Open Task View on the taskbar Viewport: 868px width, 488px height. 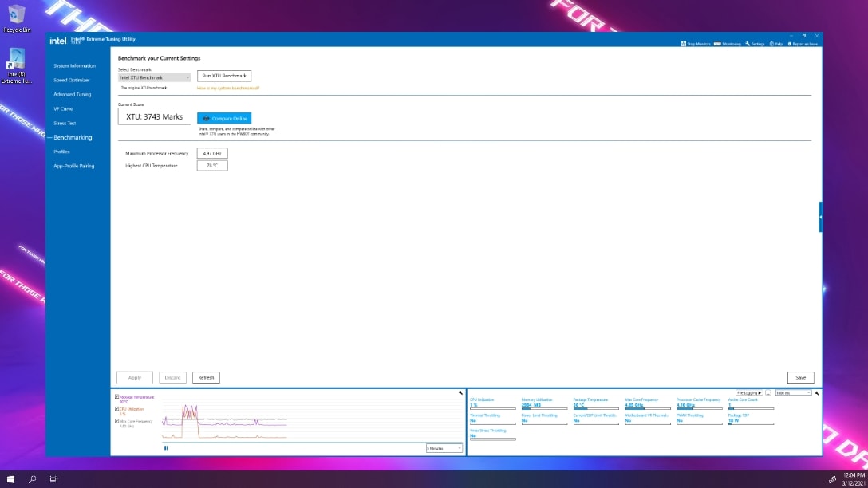(x=53, y=479)
